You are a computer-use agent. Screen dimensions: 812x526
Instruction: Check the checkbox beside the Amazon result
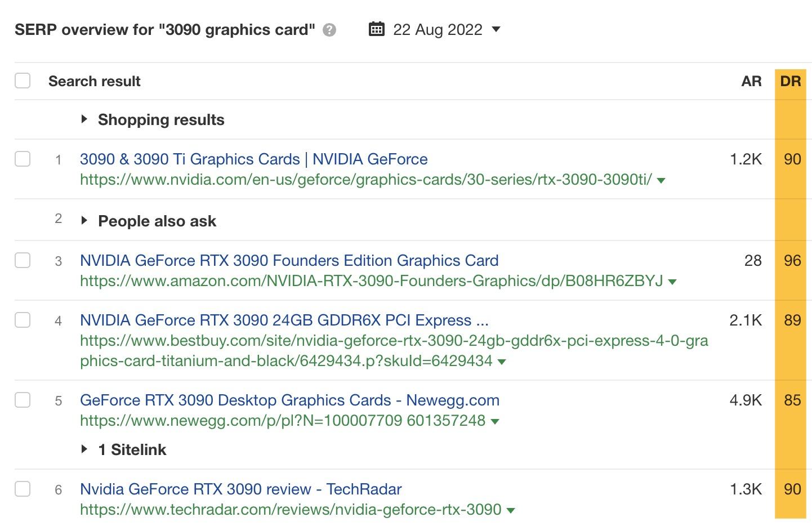pyautogui.click(x=23, y=260)
